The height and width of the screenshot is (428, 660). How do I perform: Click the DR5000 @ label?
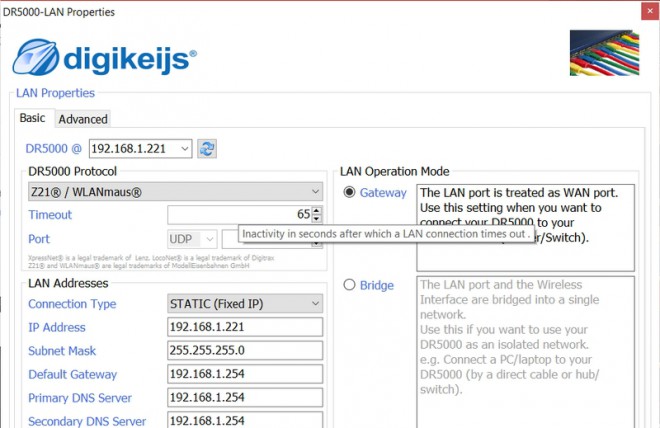(53, 149)
